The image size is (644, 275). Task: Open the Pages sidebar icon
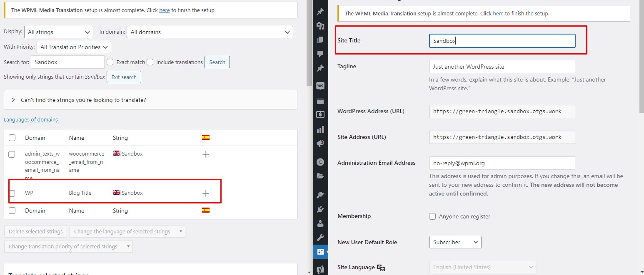tap(320, 40)
